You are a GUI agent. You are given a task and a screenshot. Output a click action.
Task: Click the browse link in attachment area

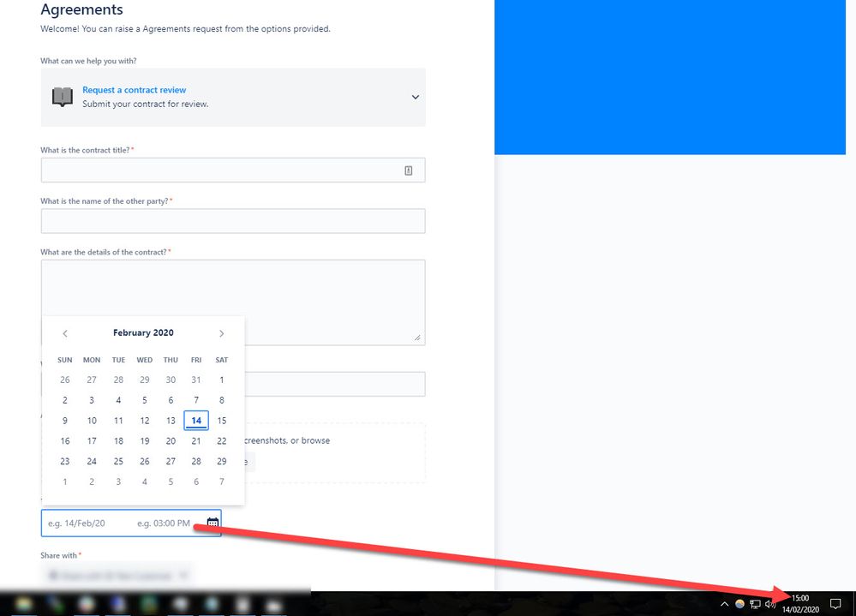(315, 440)
